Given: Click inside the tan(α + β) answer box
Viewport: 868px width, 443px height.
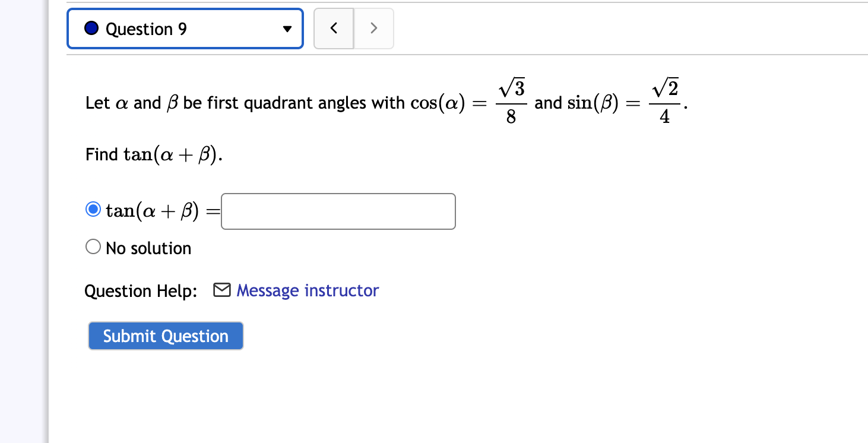Looking at the screenshot, I should 337,211.
